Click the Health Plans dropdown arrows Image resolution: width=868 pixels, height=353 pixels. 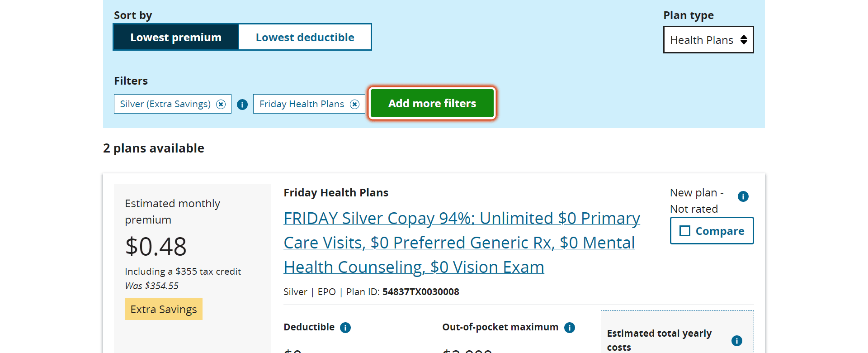(x=744, y=40)
